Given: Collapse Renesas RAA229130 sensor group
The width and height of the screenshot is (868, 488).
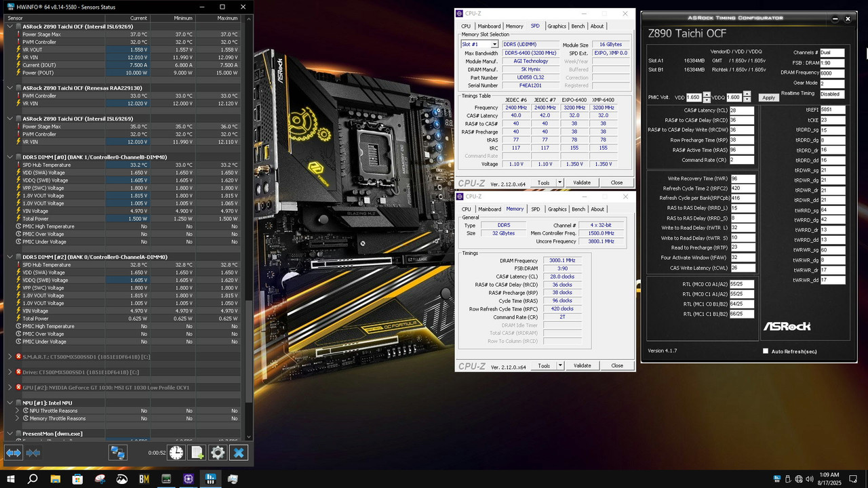Looking at the screenshot, I should (x=10, y=88).
